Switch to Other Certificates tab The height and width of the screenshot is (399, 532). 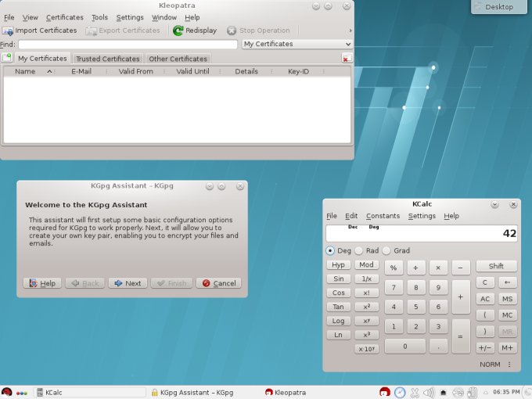click(x=178, y=59)
